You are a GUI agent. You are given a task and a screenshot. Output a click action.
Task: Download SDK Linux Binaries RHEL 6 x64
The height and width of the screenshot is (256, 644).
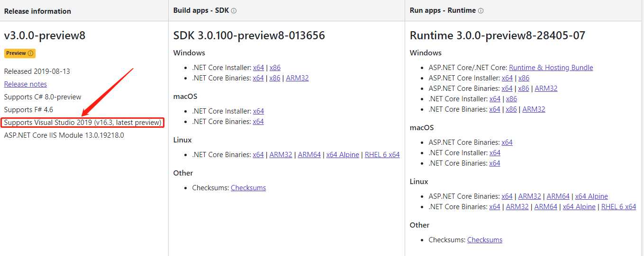382,155
